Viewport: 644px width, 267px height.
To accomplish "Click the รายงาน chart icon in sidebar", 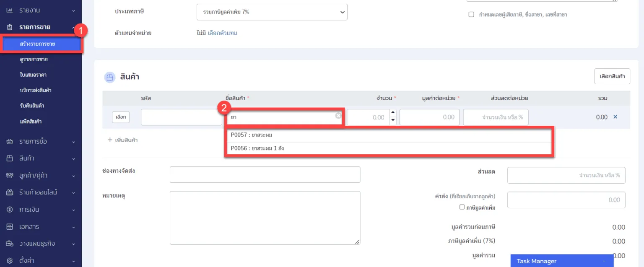I will coord(10,10).
